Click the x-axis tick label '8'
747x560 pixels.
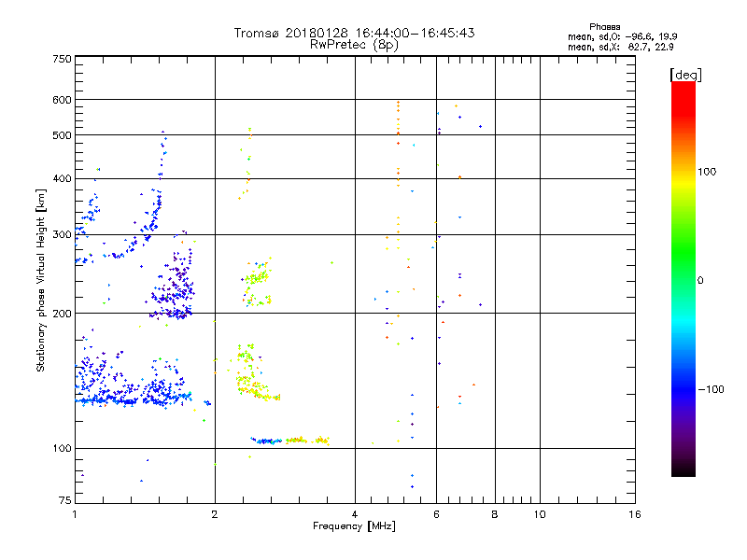point(495,514)
